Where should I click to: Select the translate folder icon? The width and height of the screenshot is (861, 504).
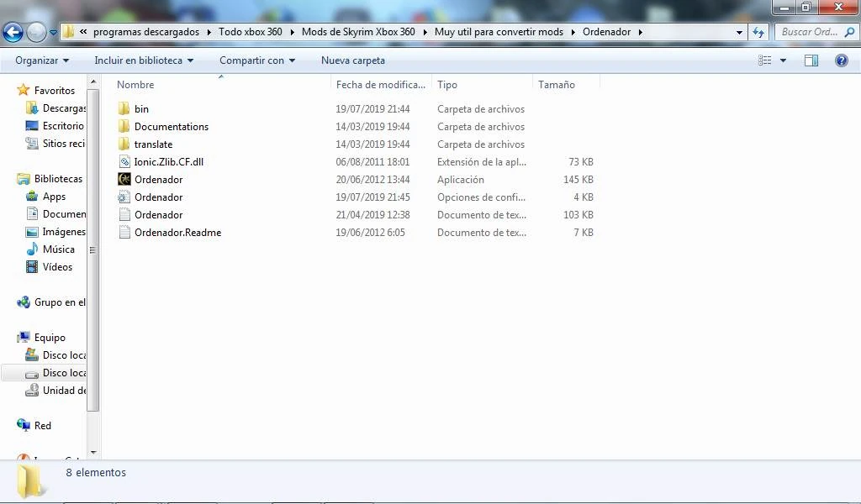(x=124, y=144)
